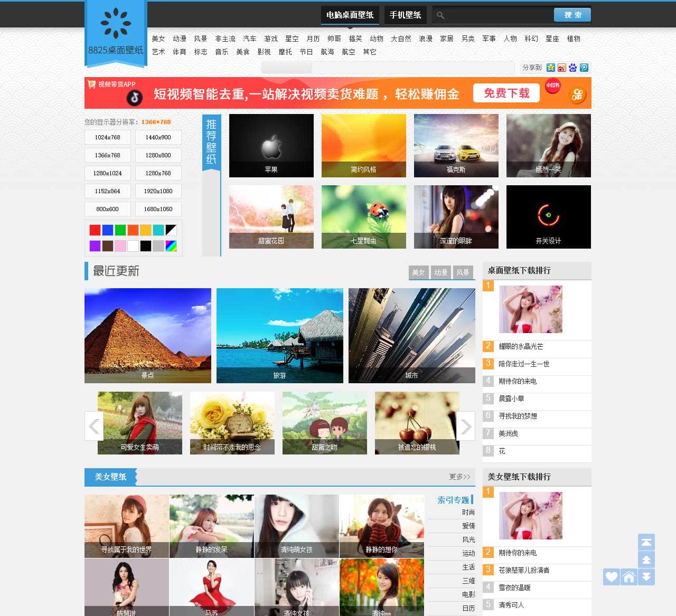Click the 推荐壁纸 vertical label
This screenshot has height=616, width=676.
(x=211, y=141)
